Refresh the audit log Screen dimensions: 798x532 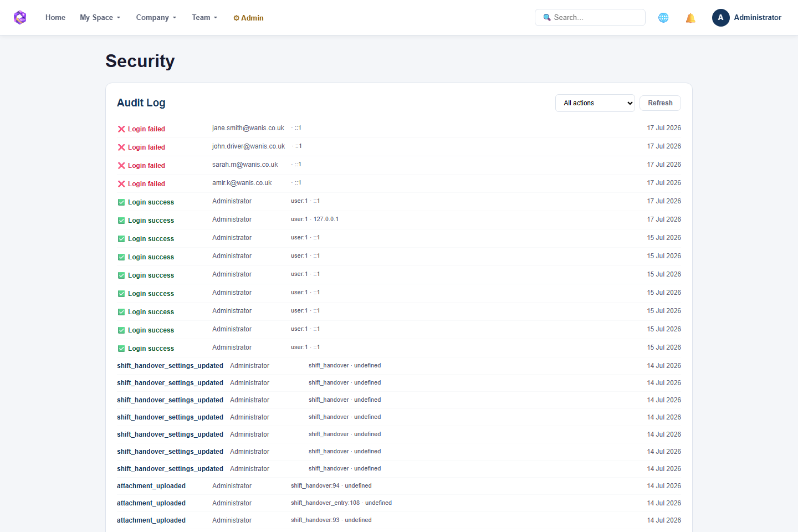click(x=660, y=103)
